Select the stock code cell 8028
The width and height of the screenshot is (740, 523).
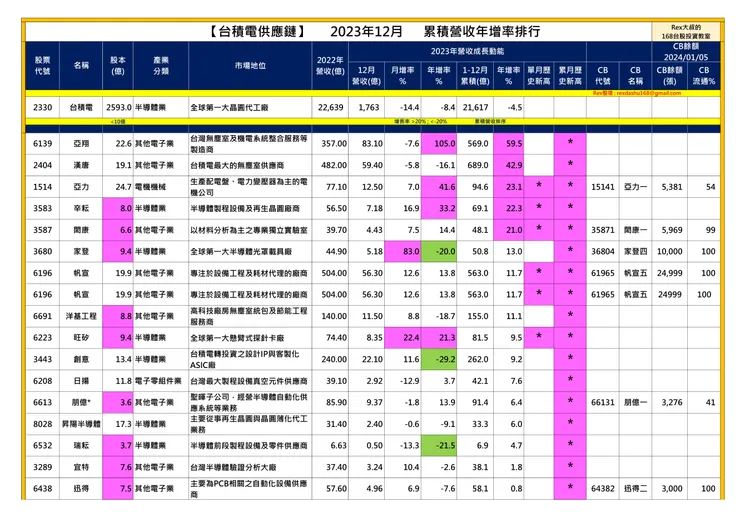pyautogui.click(x=42, y=424)
